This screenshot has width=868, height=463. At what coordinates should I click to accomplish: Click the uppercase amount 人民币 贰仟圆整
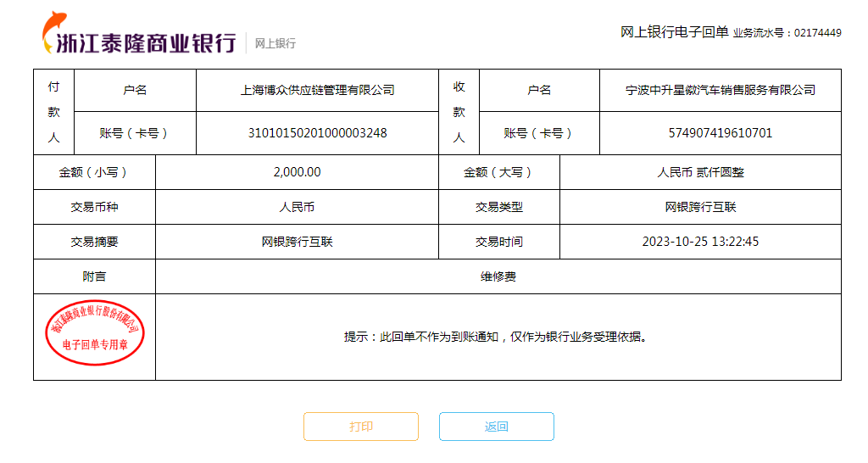tap(700, 172)
